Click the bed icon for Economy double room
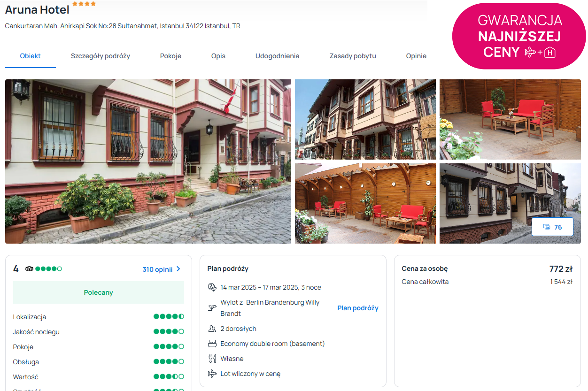Image resolution: width=588 pixels, height=391 pixels. tap(212, 344)
